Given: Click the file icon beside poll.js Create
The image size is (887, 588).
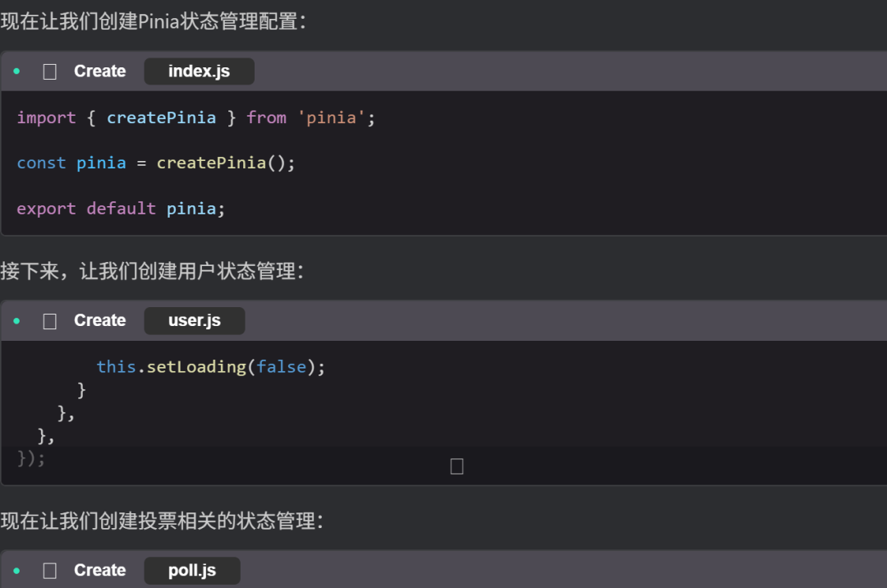Looking at the screenshot, I should (x=50, y=571).
